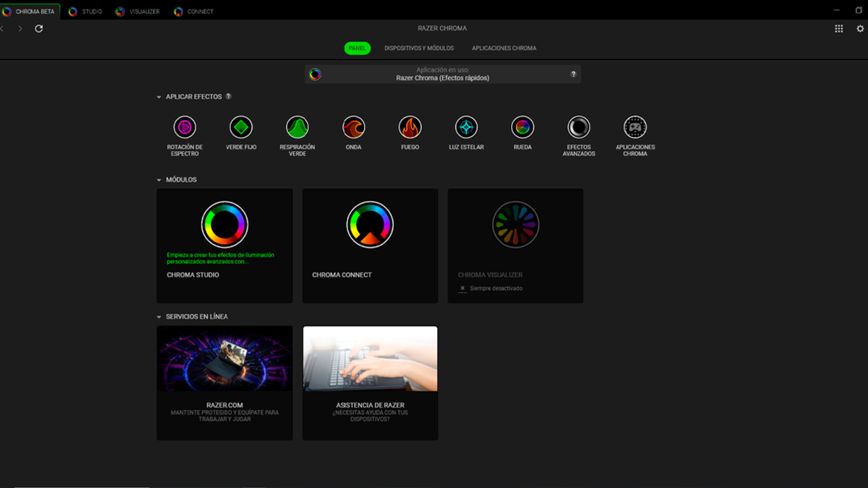Click the refresh arrow icon
This screenshot has width=868, height=488.
point(39,28)
